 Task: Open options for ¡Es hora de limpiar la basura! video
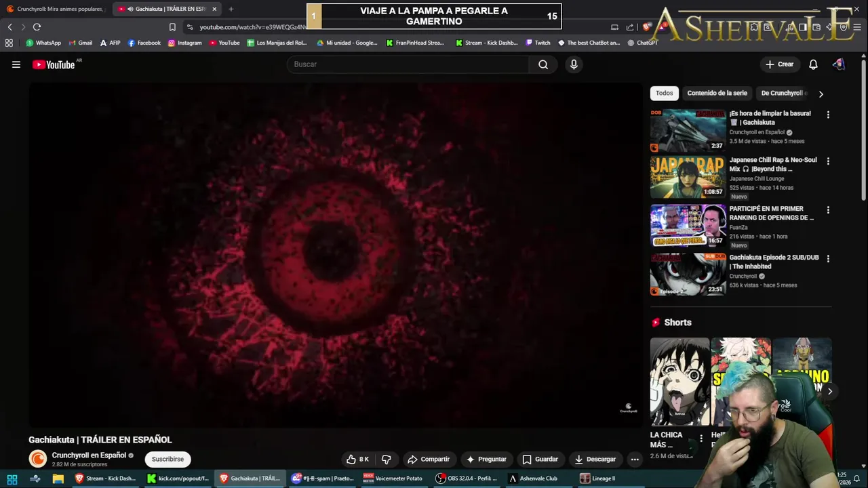coord(827,115)
